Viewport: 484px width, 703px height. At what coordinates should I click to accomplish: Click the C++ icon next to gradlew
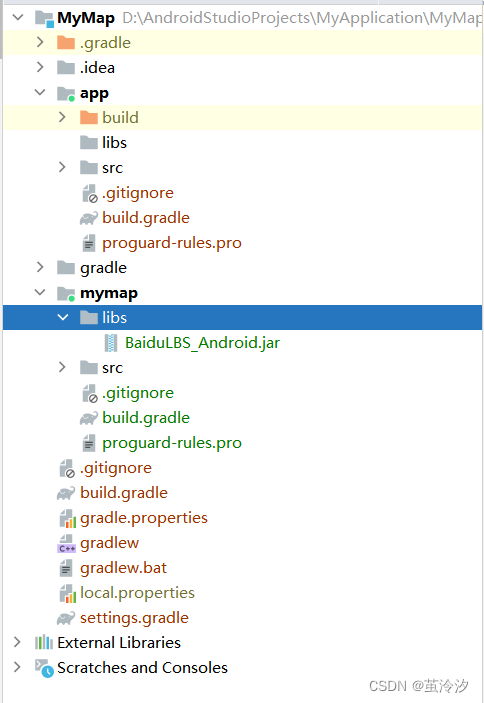[66, 543]
